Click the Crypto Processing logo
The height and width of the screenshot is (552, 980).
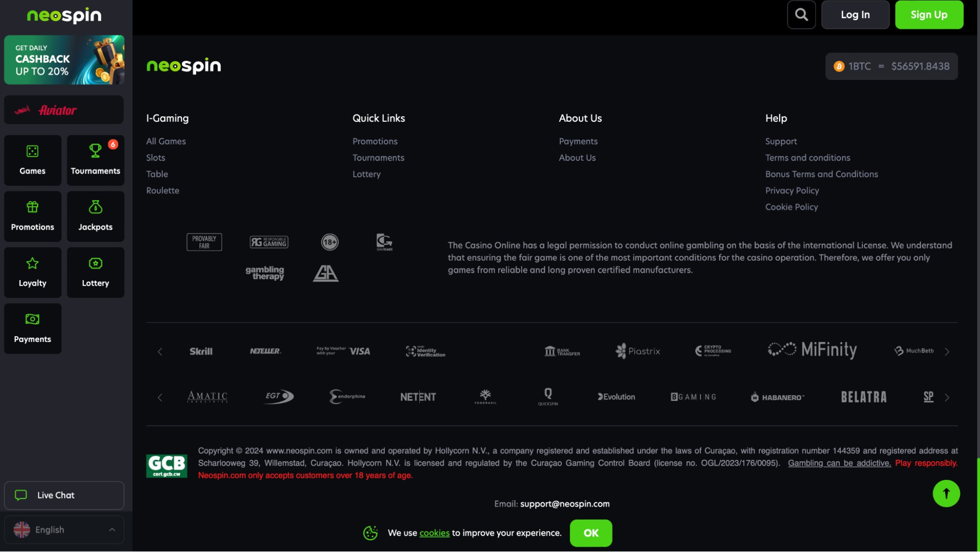pos(713,351)
